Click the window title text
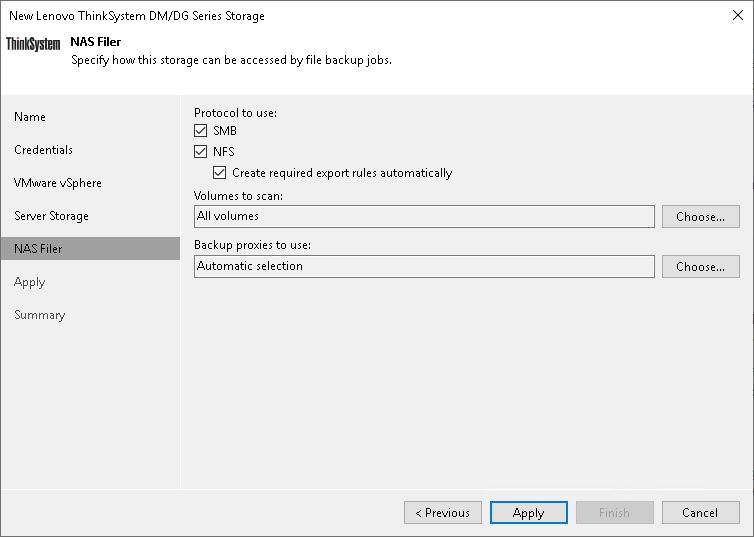Viewport: 754px width, 537px height. click(x=137, y=16)
